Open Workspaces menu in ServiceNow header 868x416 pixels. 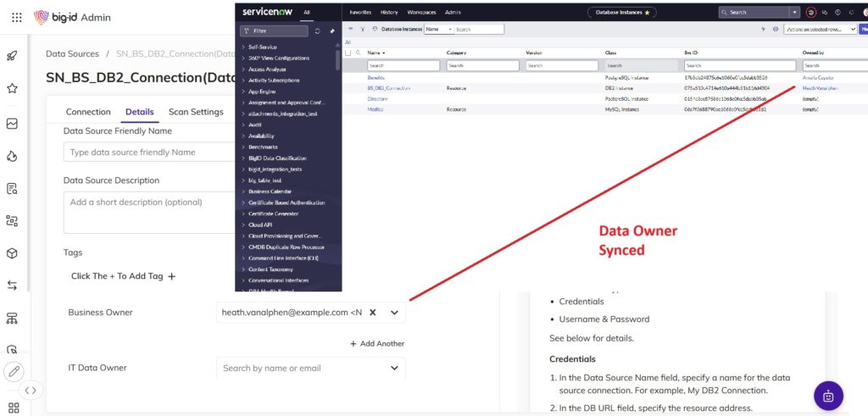(x=422, y=12)
